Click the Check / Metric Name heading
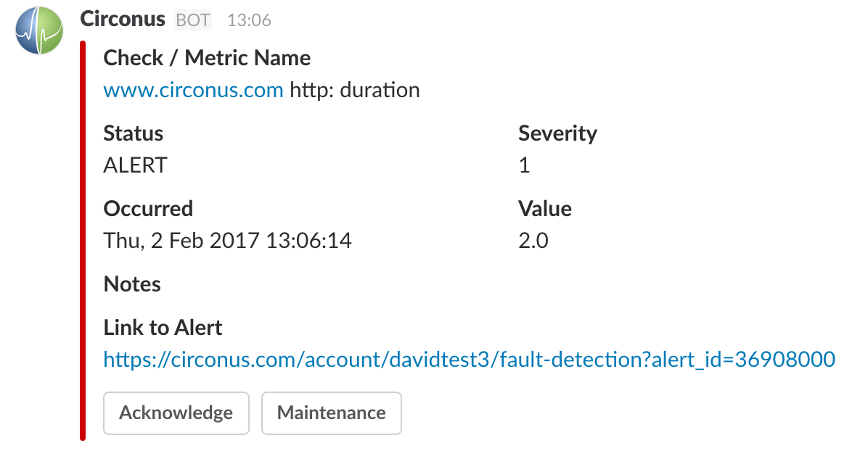 207,58
